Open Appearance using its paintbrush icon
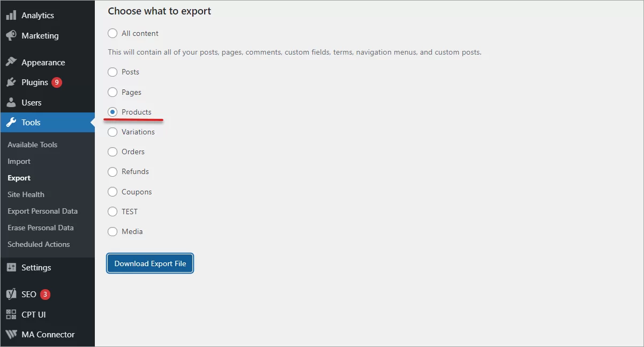The height and width of the screenshot is (347, 644). tap(11, 62)
